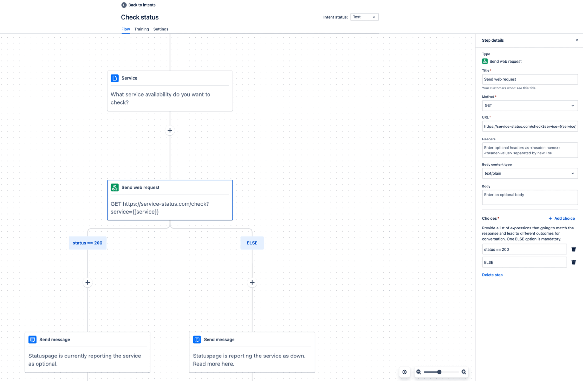Viewport: 588px width, 381px height.
Task: Select the body content type dropdown
Action: pyautogui.click(x=530, y=173)
